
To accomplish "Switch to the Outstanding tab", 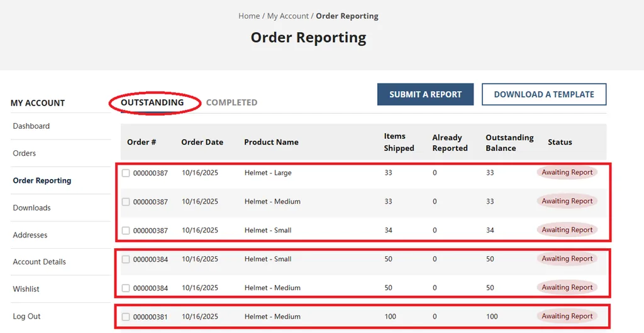I will [152, 102].
